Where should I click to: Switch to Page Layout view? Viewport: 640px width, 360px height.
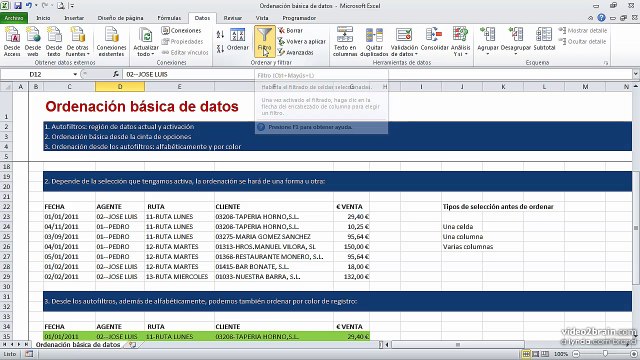click(536, 354)
